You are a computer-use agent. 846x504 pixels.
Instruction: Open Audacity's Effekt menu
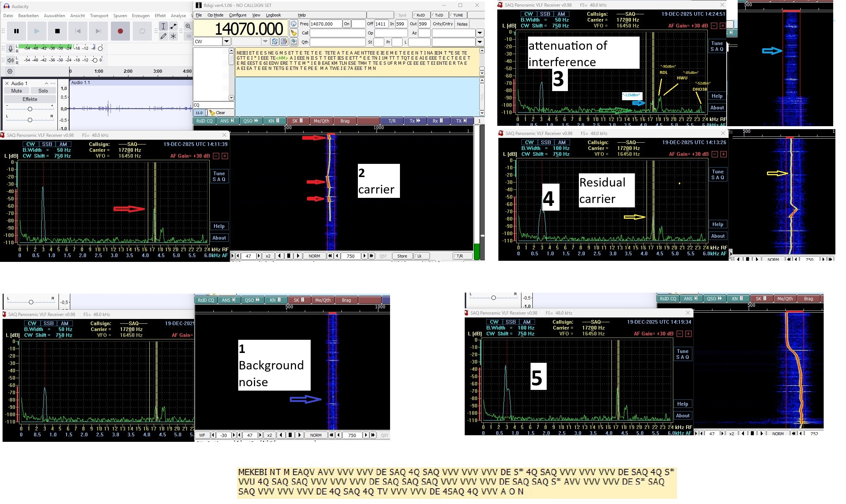[160, 16]
